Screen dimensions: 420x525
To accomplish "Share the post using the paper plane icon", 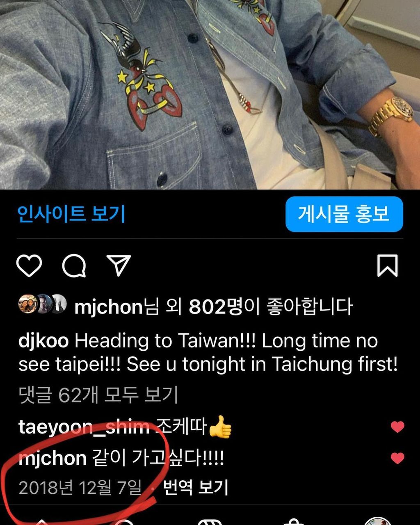I will coord(119,265).
